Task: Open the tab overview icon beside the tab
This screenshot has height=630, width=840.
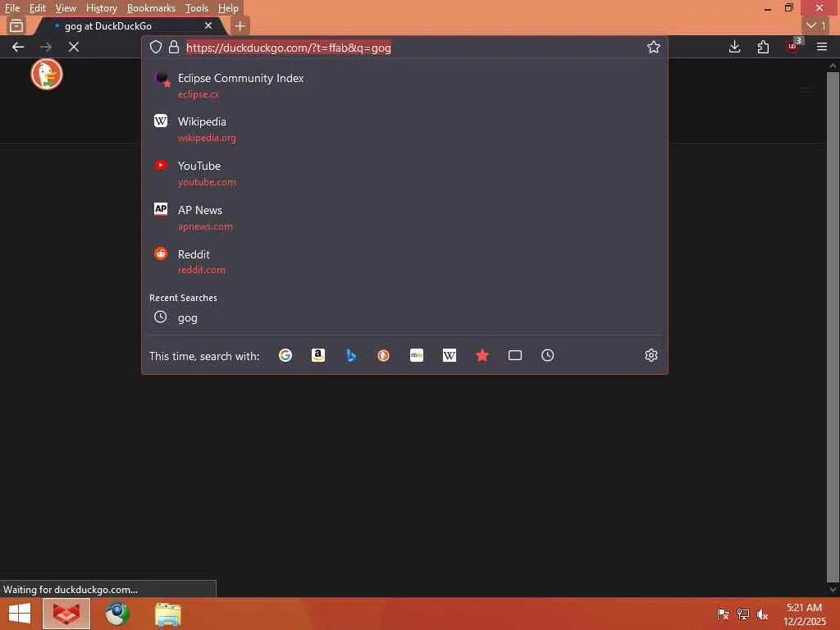Action: coord(16,25)
